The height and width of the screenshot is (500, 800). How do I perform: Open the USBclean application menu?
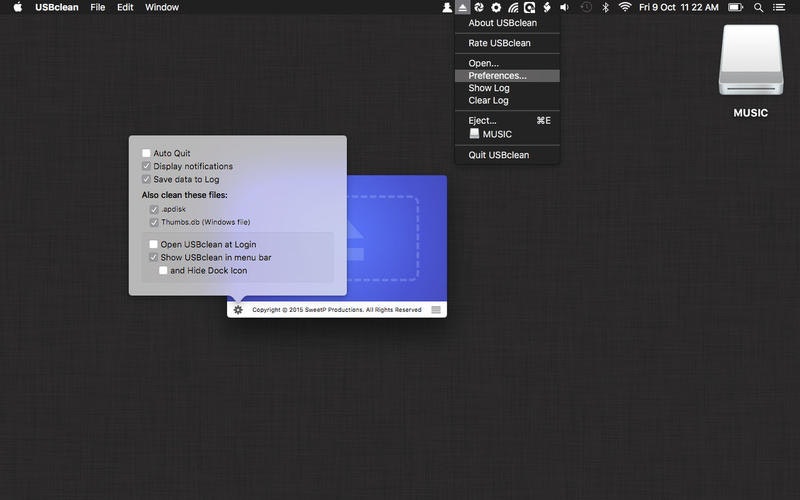click(x=57, y=7)
